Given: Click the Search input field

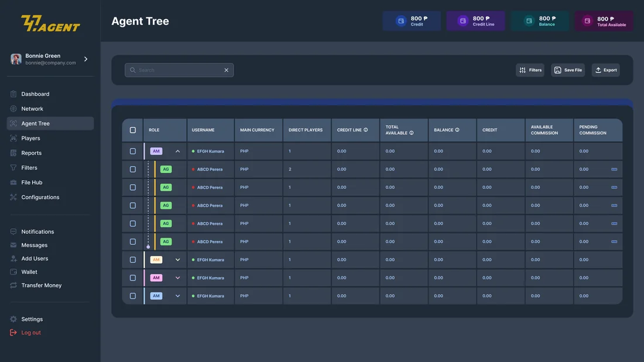Looking at the screenshot, I should coord(179,70).
